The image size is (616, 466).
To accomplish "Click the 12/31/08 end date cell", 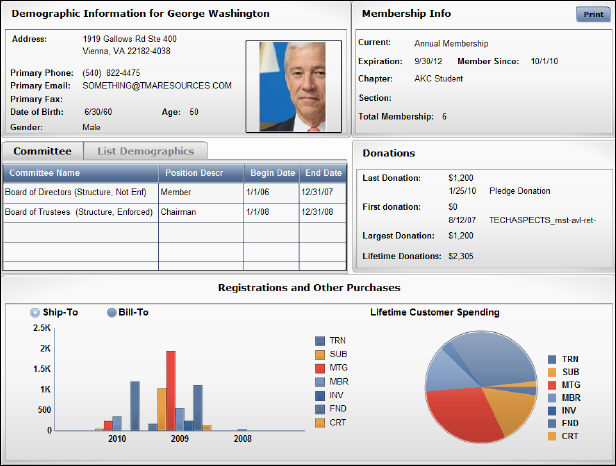I will [323, 213].
